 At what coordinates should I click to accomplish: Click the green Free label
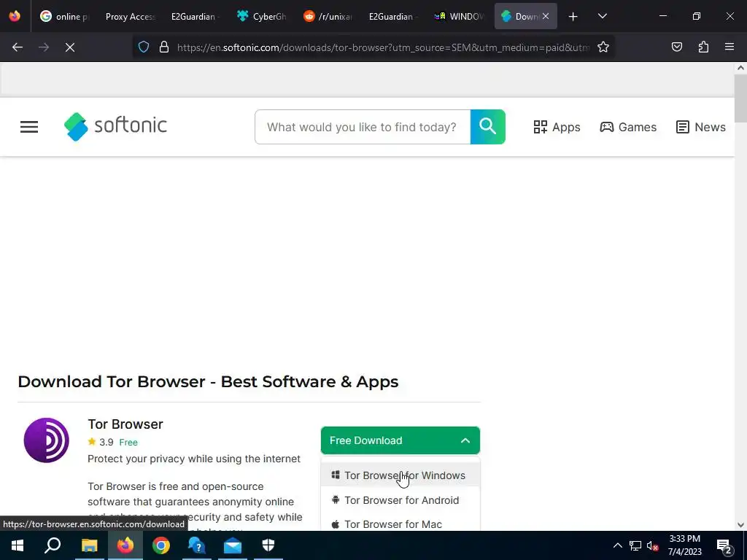point(128,443)
